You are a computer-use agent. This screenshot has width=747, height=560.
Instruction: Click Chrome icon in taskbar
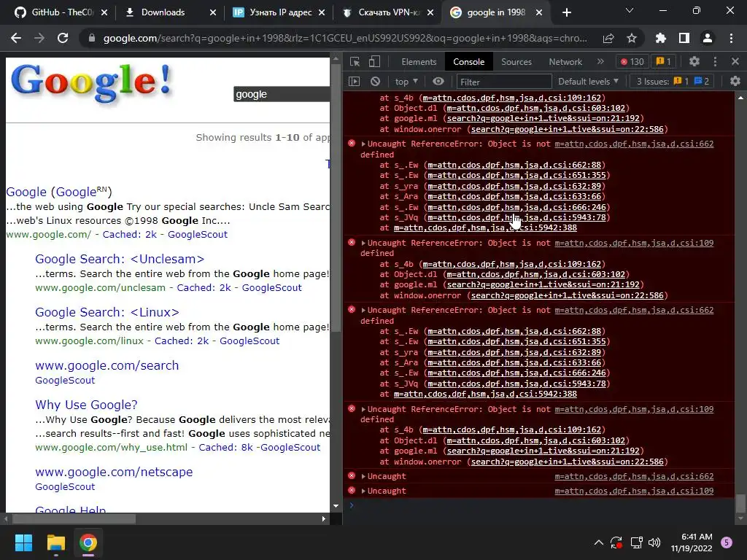(88, 542)
